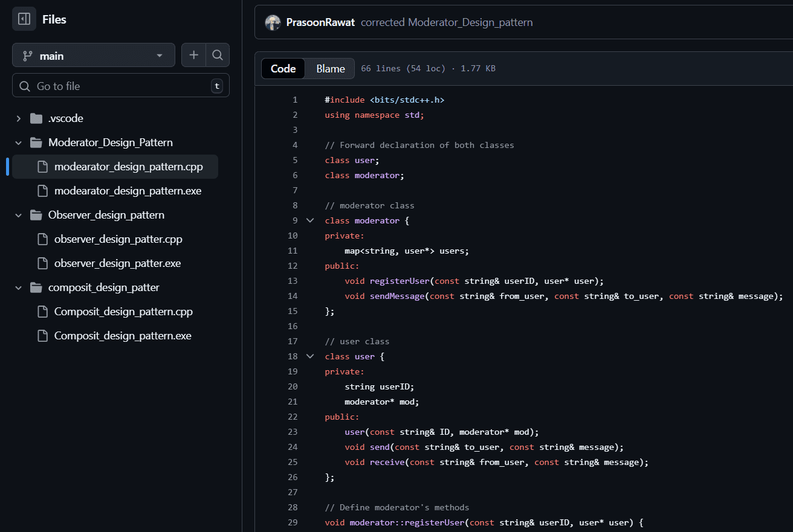The width and height of the screenshot is (793, 532).
Task: Fold the class moderator code block
Action: coord(310,220)
